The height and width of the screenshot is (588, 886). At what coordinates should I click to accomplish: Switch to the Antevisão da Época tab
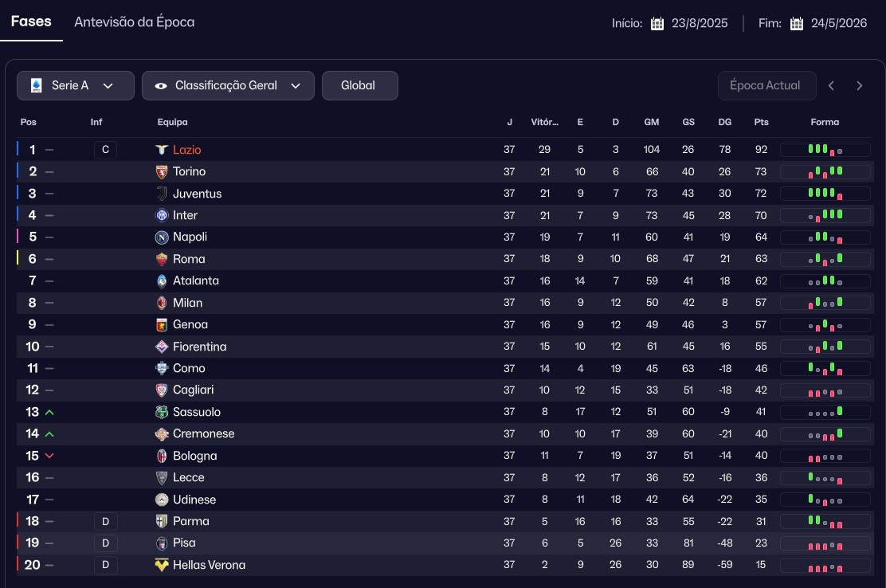(134, 22)
